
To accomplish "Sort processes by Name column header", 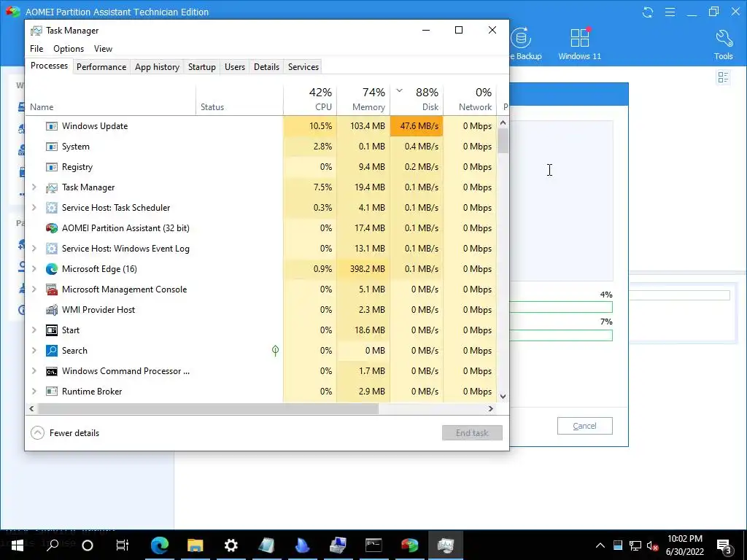I will click(111, 99).
